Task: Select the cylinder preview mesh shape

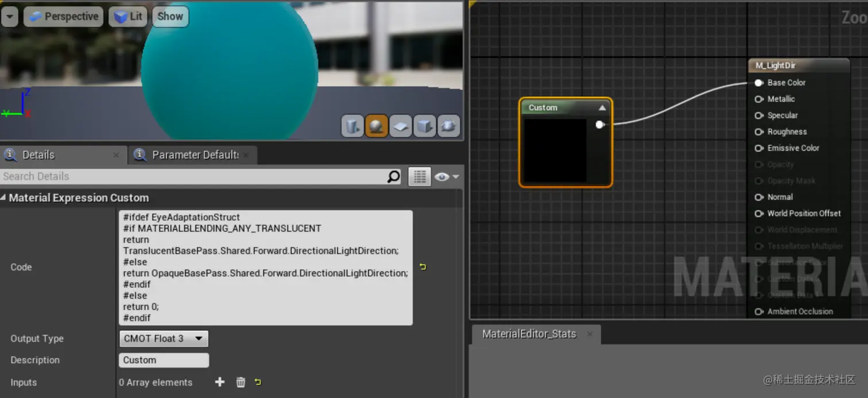Action: [x=352, y=126]
